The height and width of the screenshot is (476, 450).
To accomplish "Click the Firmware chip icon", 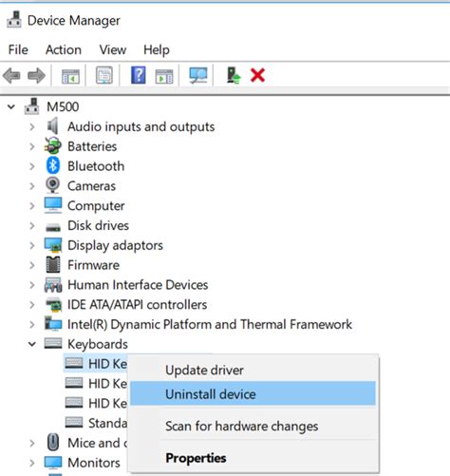I will [x=53, y=264].
